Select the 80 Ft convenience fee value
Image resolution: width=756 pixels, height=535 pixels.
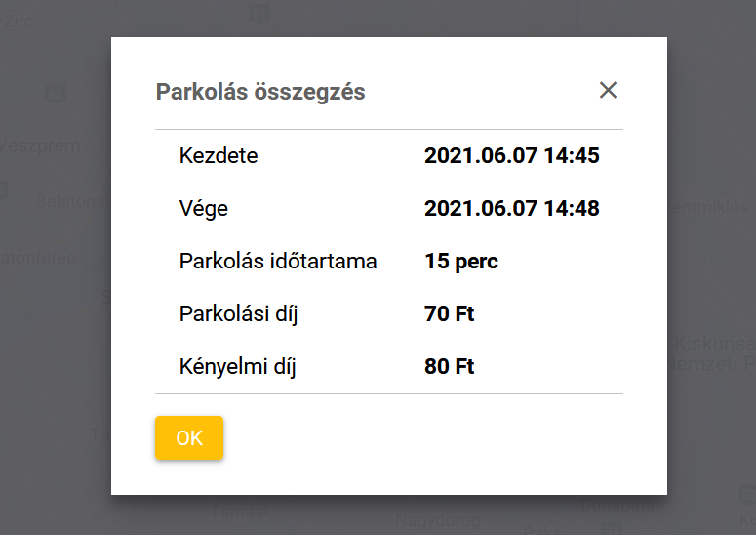pyautogui.click(x=450, y=367)
